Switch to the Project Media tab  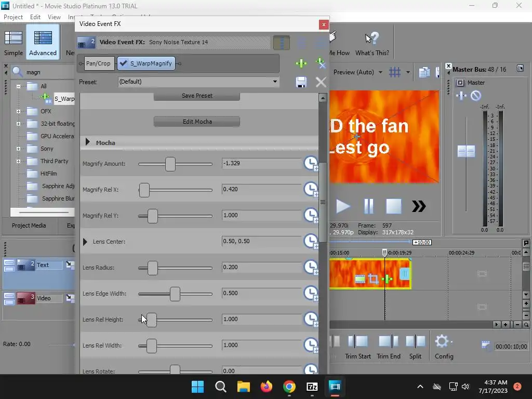pos(29,225)
